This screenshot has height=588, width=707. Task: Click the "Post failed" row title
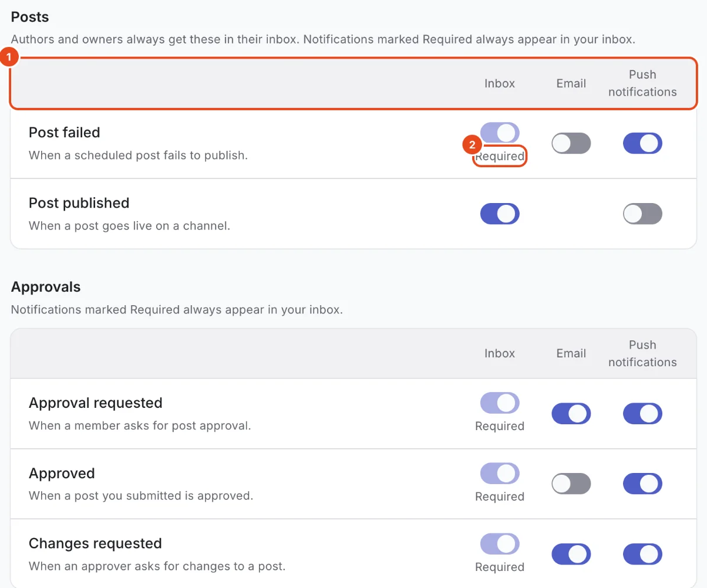(x=65, y=133)
